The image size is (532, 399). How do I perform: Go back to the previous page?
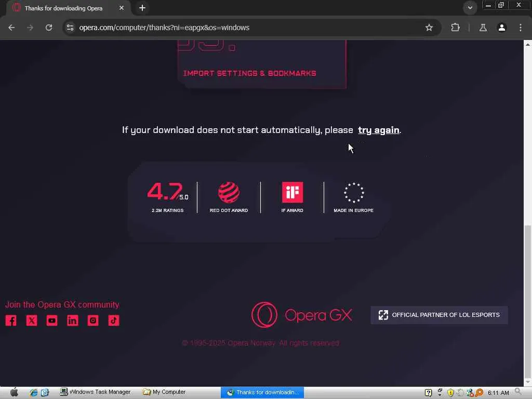click(11, 28)
